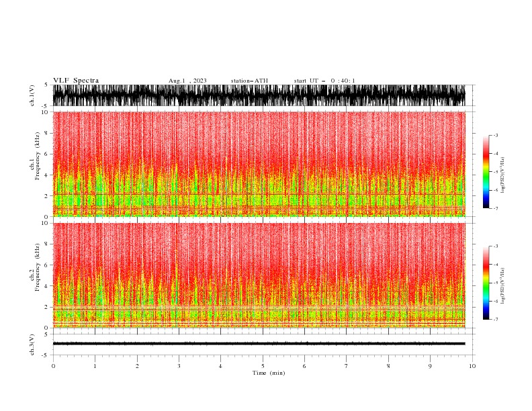Click the "-5" label on ch.2 colorbar

pos(496,283)
